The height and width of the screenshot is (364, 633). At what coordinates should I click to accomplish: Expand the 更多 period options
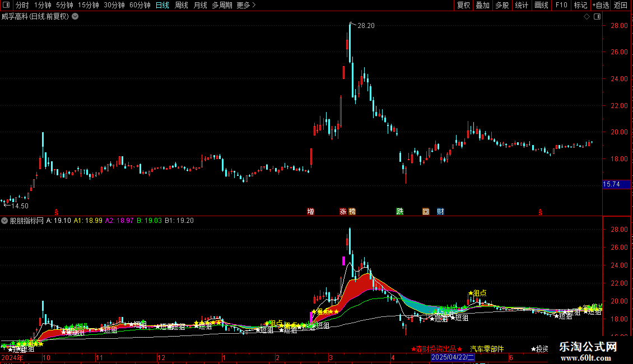[x=246, y=5]
